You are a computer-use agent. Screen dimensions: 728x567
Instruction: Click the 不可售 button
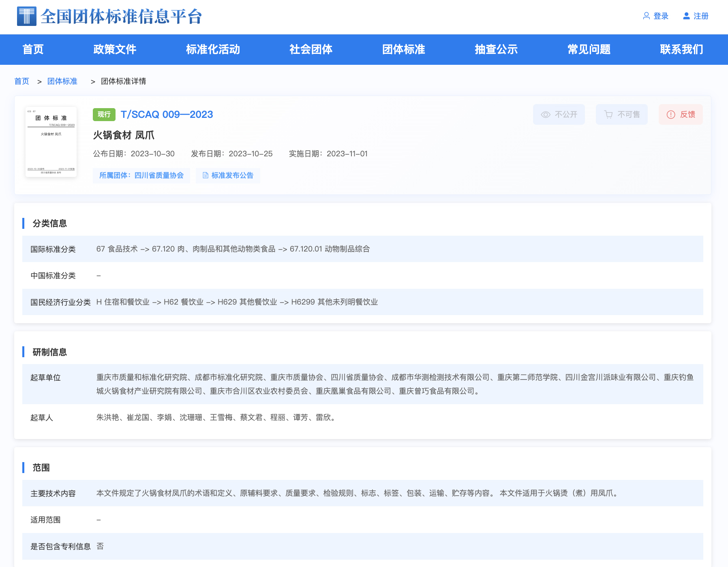622,115
